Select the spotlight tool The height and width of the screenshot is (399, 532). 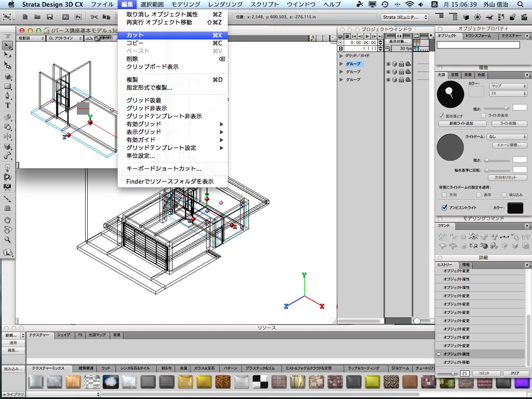tap(7, 177)
